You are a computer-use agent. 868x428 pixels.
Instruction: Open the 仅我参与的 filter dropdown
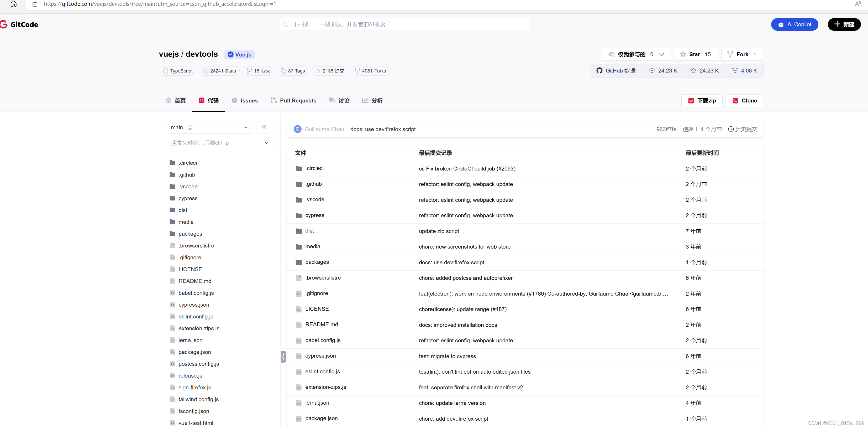click(661, 54)
